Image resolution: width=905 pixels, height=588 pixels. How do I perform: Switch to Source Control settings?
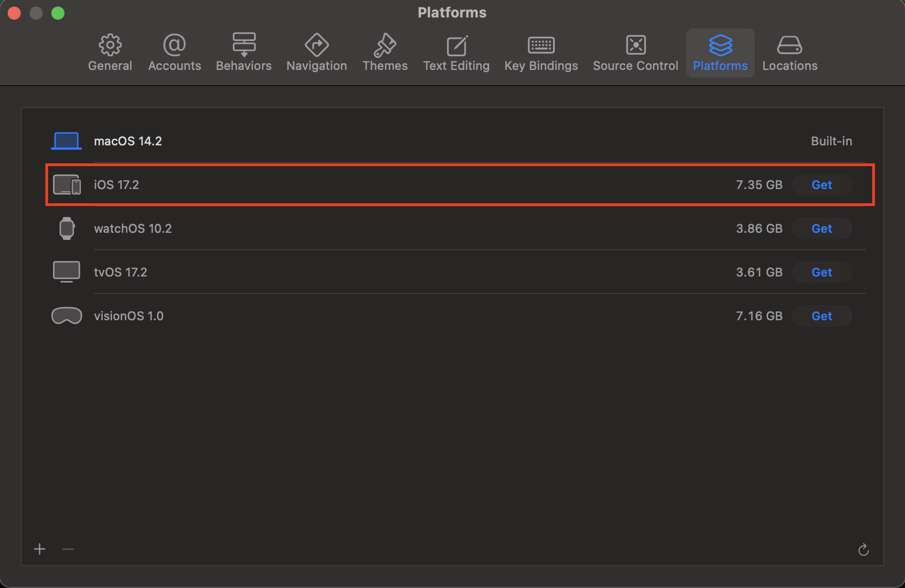636,53
